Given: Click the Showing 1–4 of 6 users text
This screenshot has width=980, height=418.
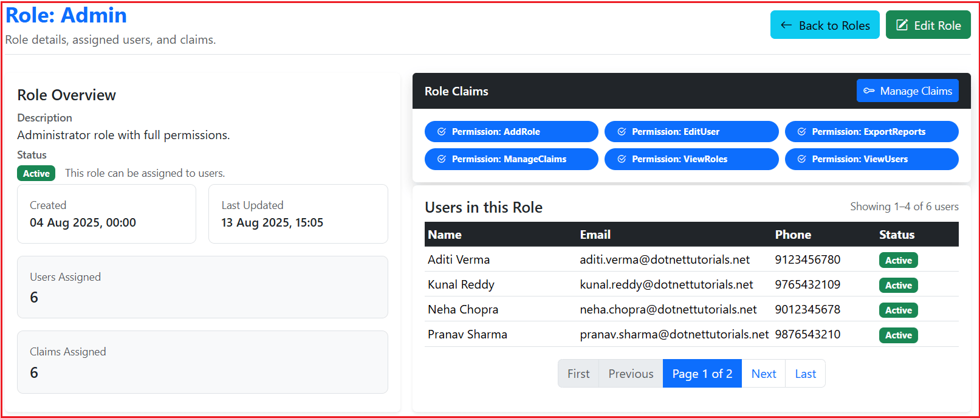Looking at the screenshot, I should pos(904,207).
